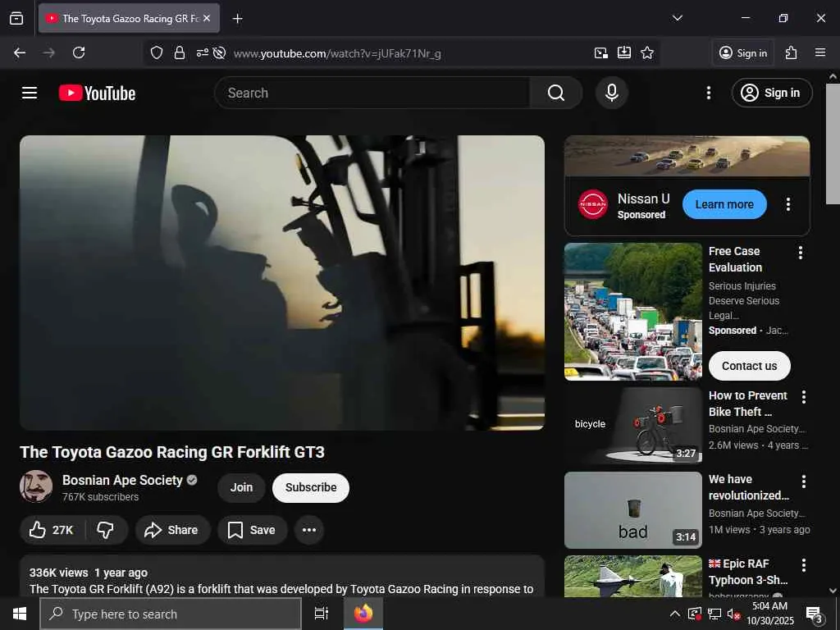This screenshot has width=840, height=630.
Task: Subscribe to Bosnian Ape Society
Action: tap(311, 487)
